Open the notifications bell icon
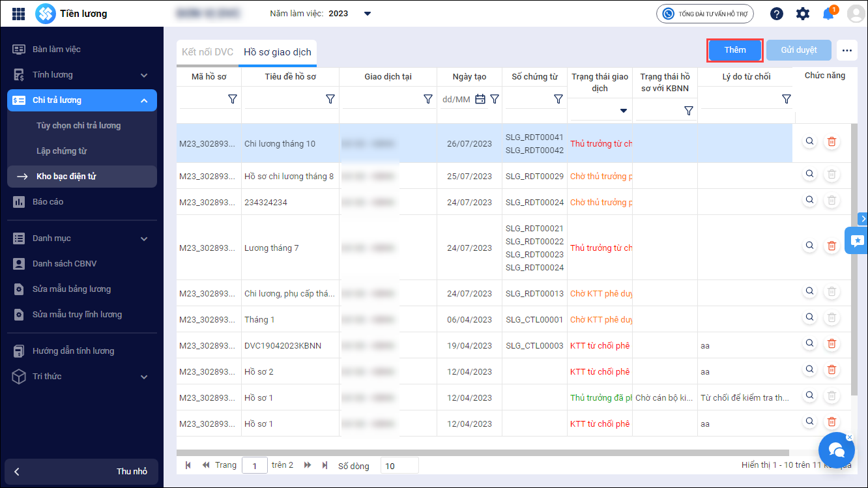Viewport: 868px width, 488px height. click(x=828, y=14)
